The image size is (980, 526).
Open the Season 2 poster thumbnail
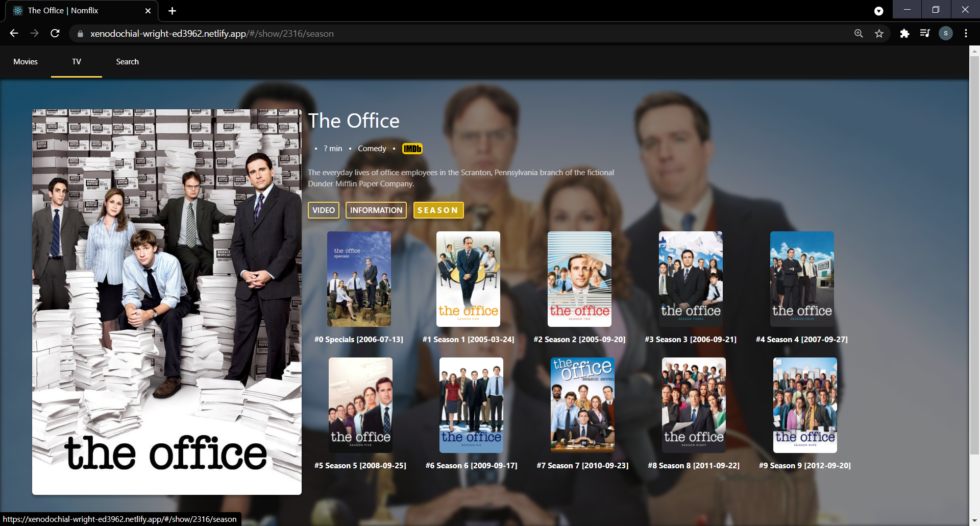(579, 279)
